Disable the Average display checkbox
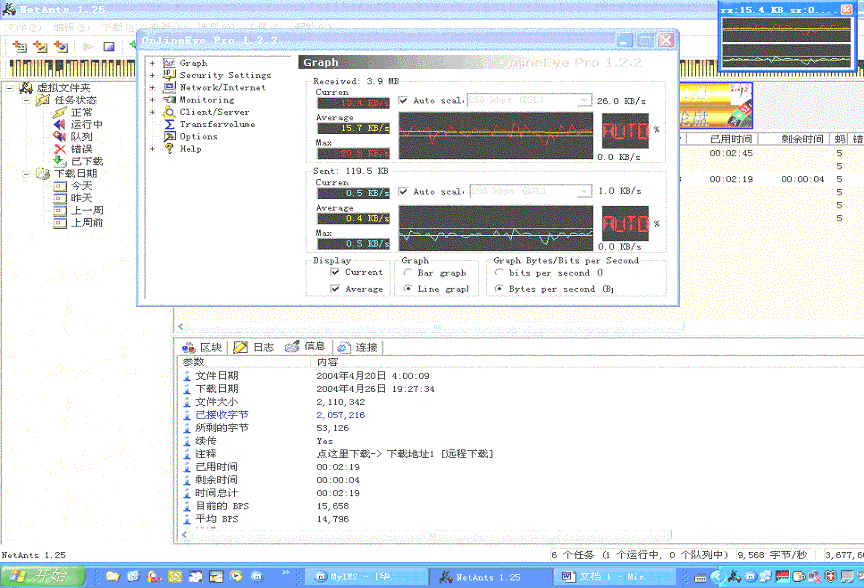 point(336,289)
